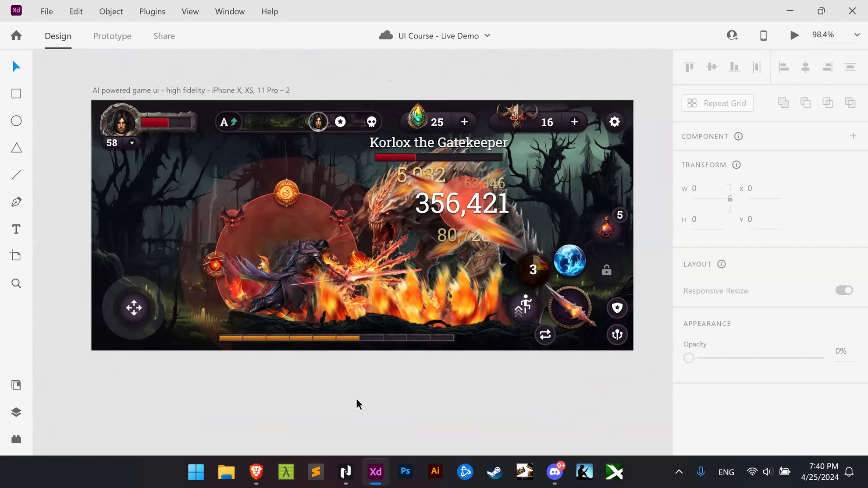Click the Distribute Vertically icon
The width and height of the screenshot is (868, 488).
pos(850,67)
